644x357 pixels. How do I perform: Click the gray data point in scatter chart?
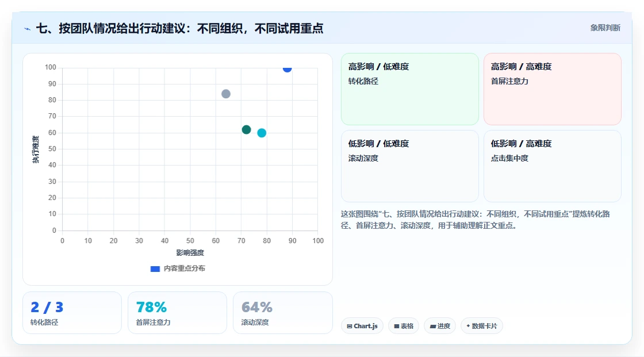(226, 94)
